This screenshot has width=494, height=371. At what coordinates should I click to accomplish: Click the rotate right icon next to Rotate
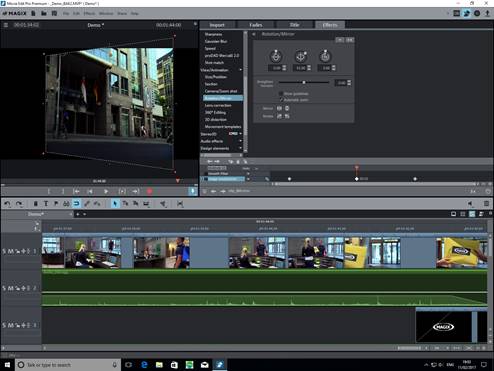coord(287,116)
